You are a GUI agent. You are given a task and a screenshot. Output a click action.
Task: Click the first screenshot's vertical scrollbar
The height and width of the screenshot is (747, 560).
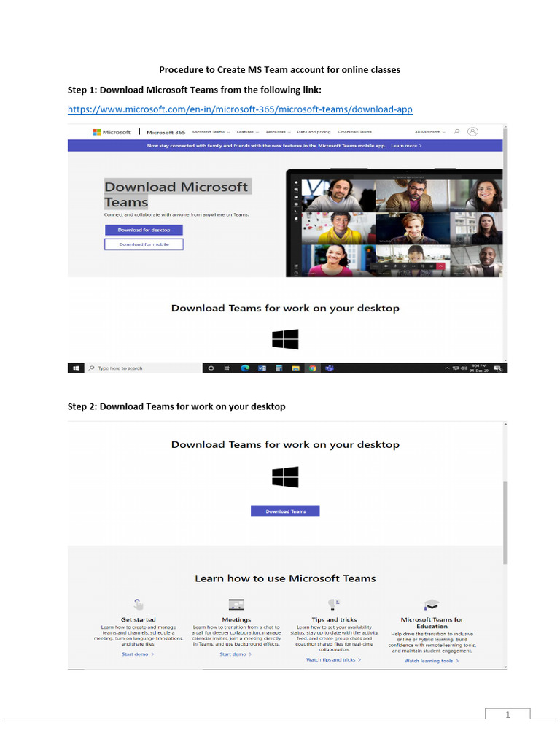pos(505,243)
